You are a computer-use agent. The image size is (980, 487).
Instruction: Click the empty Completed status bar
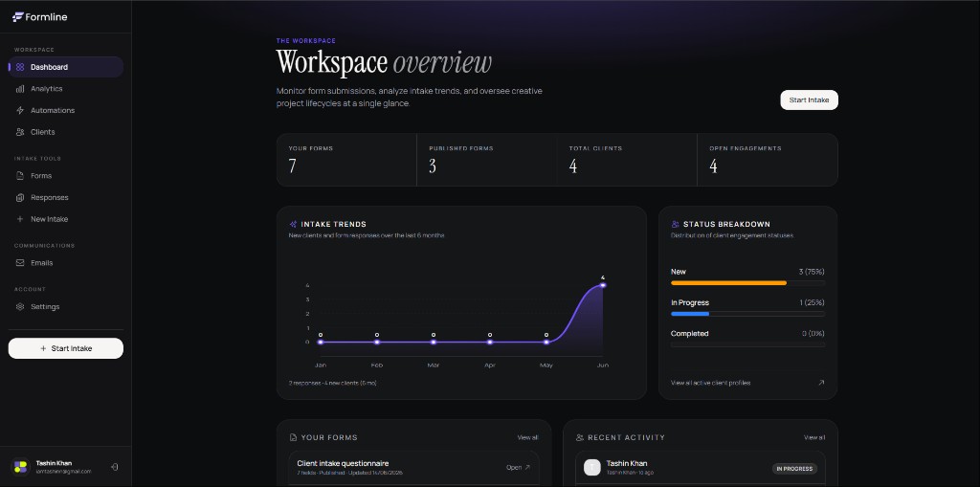pos(747,344)
